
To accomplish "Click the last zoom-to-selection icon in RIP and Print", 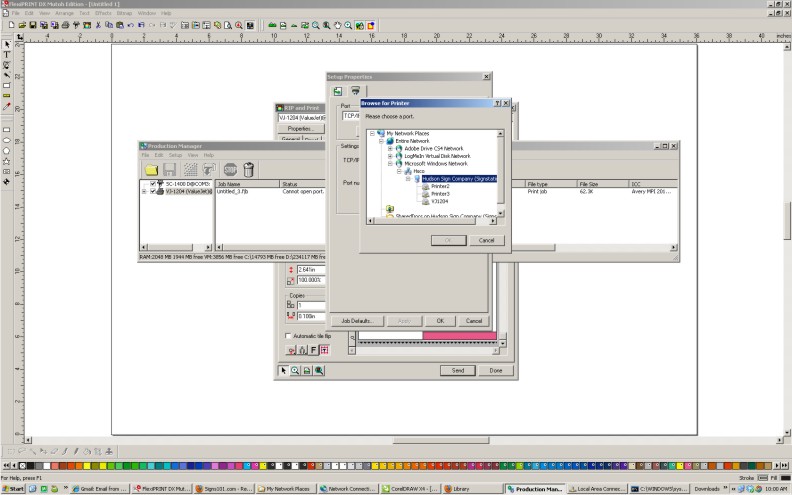I will click(x=319, y=371).
